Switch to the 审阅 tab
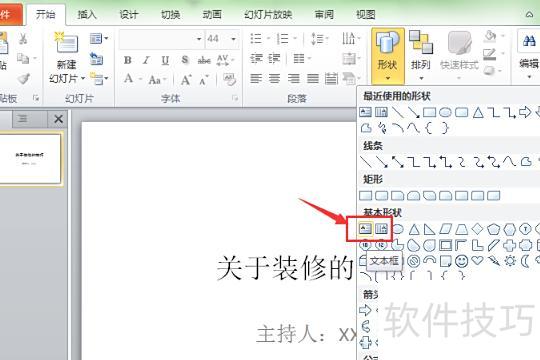 (x=324, y=14)
